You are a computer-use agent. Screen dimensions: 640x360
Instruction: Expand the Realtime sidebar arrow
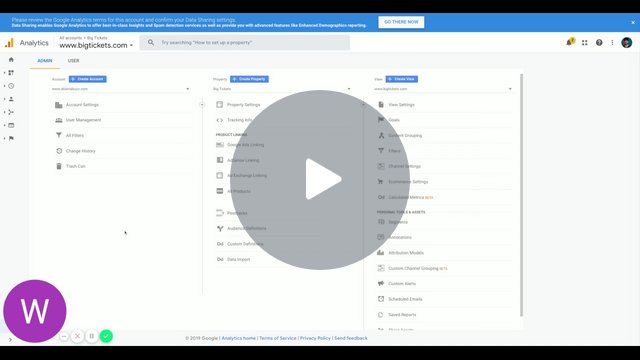[4, 86]
